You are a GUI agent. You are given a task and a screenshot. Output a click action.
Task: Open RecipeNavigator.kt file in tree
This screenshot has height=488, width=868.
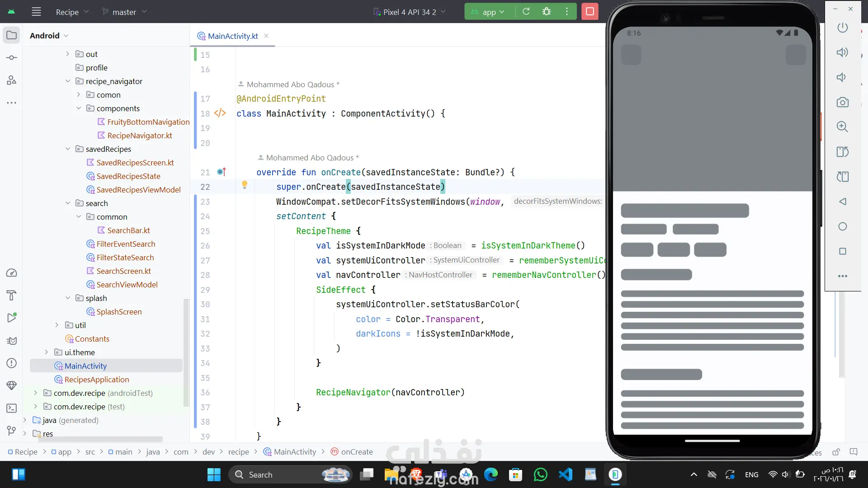tap(139, 136)
